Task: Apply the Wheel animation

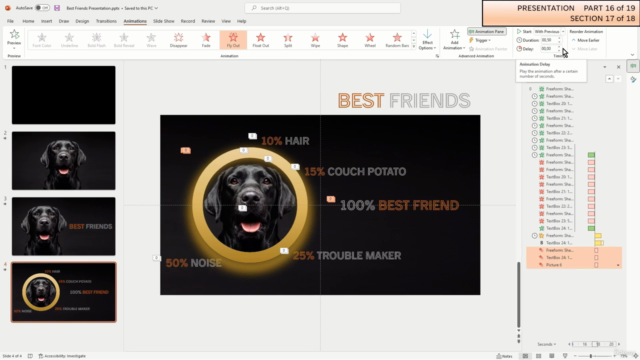Action: click(x=370, y=40)
